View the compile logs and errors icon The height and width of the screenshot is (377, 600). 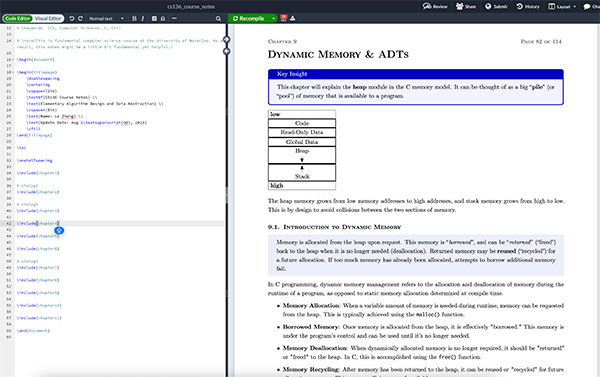click(x=284, y=18)
